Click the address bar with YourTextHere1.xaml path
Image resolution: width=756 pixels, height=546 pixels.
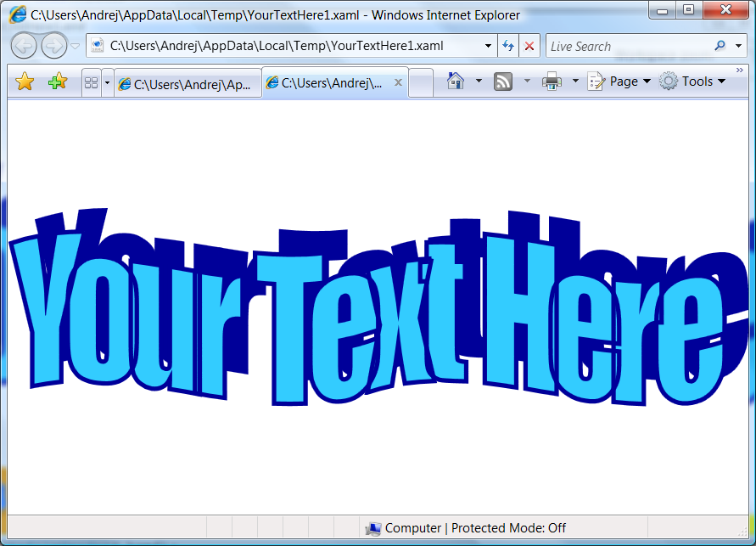click(291, 46)
